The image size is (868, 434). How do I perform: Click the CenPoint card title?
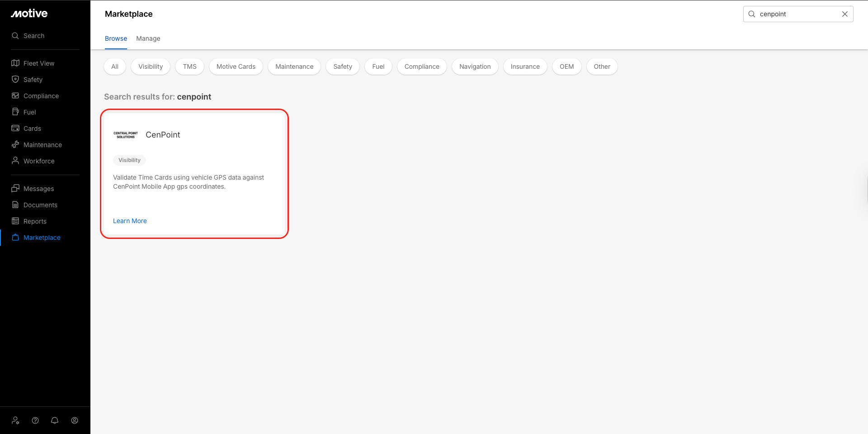pos(163,135)
